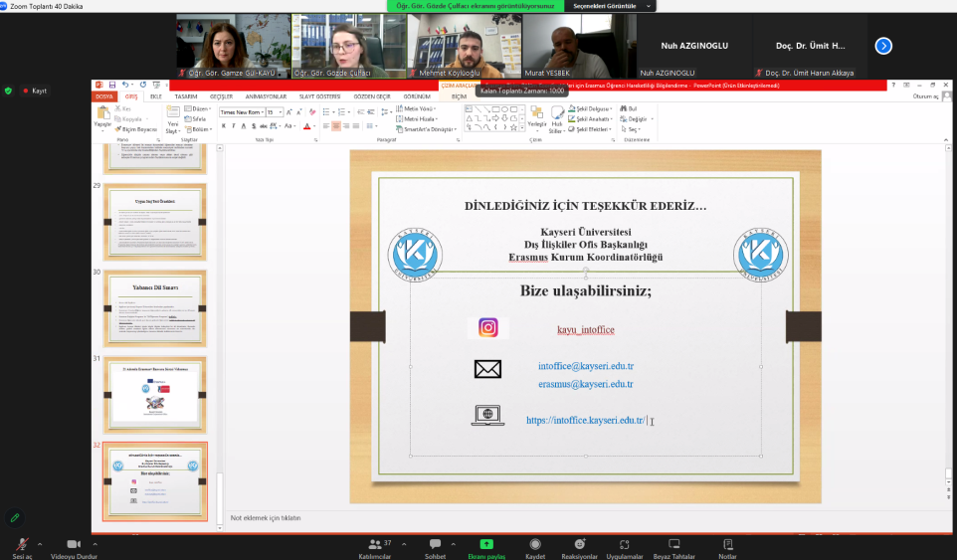The height and width of the screenshot is (560, 957).
Task: Select Mehmet Köylüoğlu video tile
Action: (464, 46)
